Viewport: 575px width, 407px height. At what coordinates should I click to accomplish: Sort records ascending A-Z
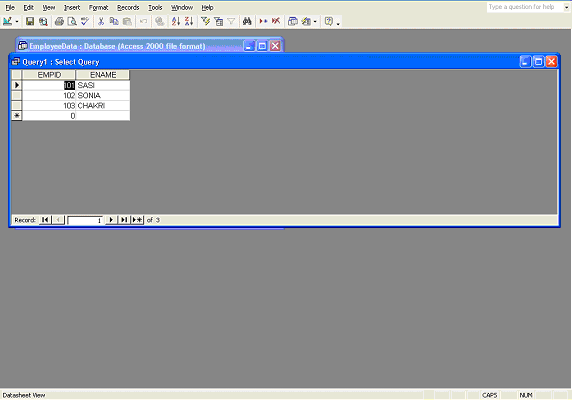click(176, 22)
